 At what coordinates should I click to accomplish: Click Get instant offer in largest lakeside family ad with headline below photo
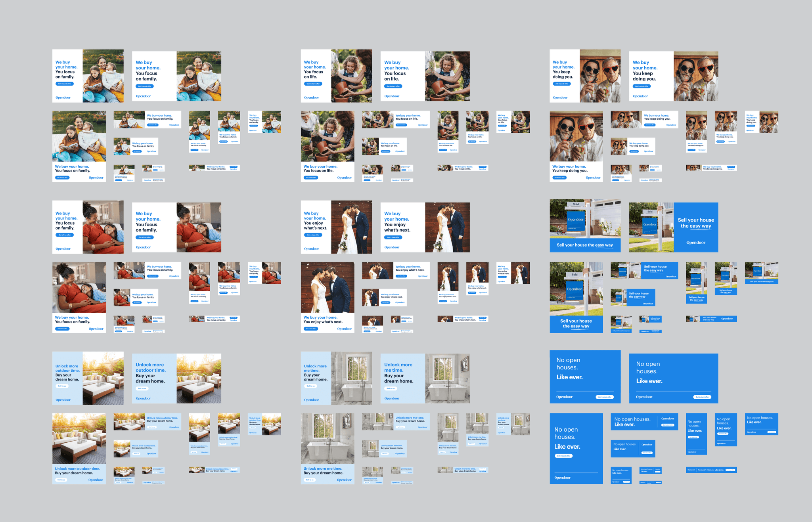coord(62,178)
